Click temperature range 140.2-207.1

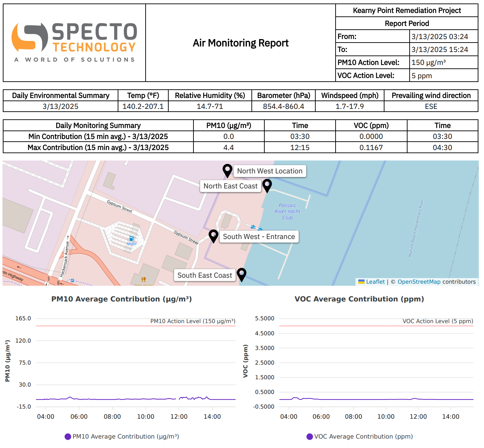[x=143, y=106]
